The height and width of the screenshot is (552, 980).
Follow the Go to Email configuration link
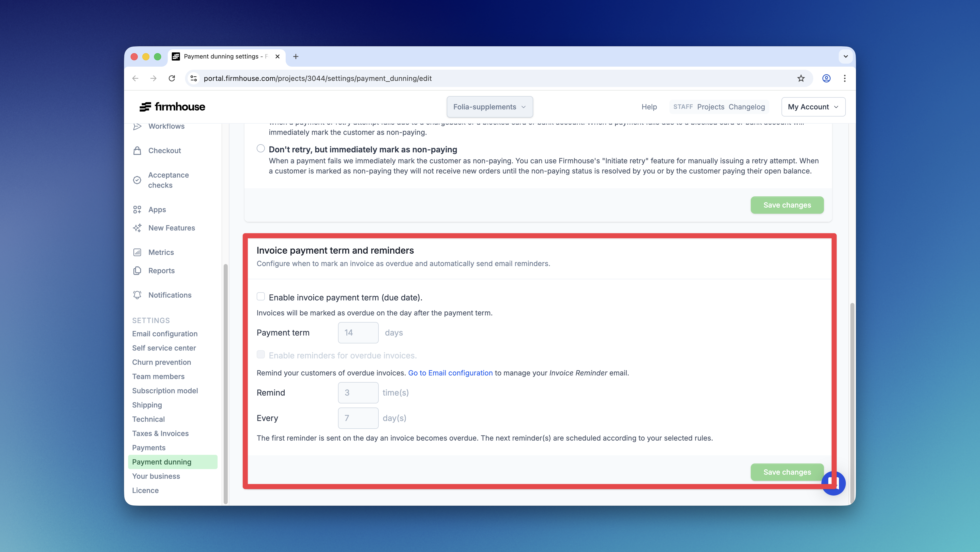point(450,373)
